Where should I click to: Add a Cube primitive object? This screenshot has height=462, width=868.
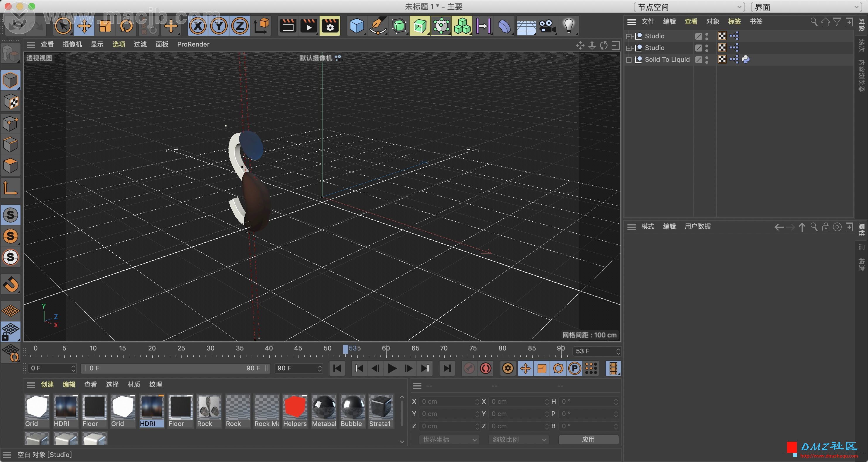coord(357,26)
